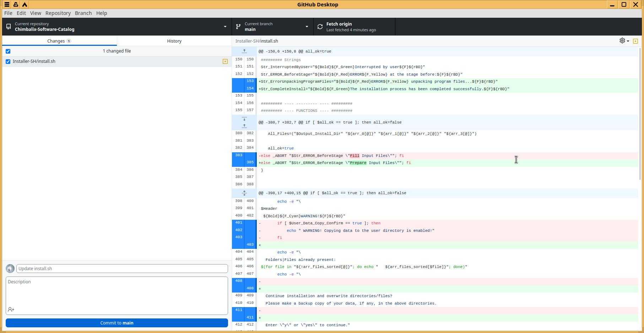Open the Branch menu
The height and width of the screenshot is (333, 644).
click(x=83, y=13)
